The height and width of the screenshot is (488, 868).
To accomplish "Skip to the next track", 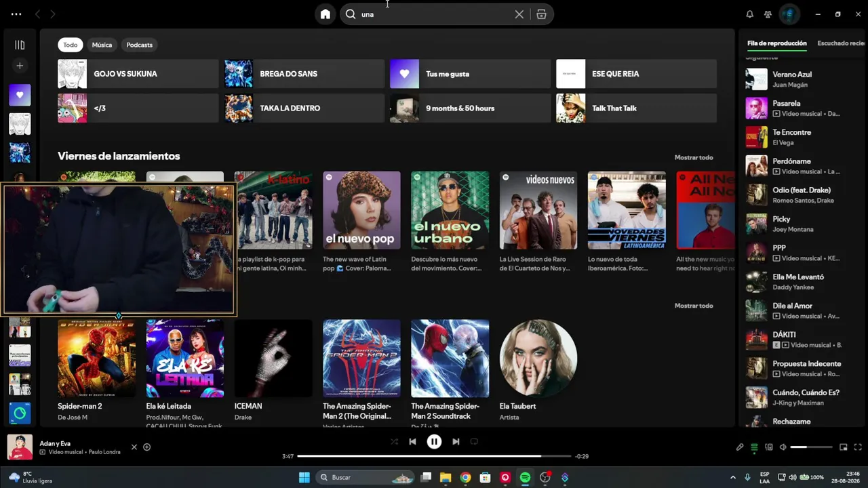I will (456, 442).
